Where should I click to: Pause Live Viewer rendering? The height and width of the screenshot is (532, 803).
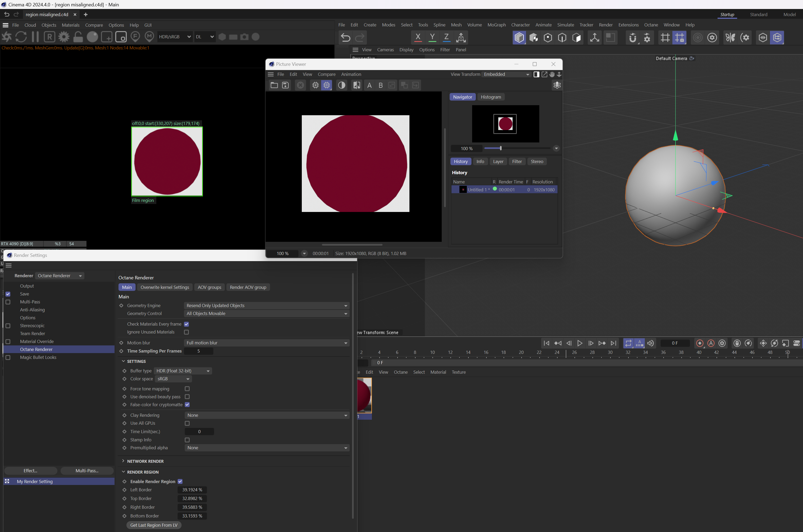point(35,37)
